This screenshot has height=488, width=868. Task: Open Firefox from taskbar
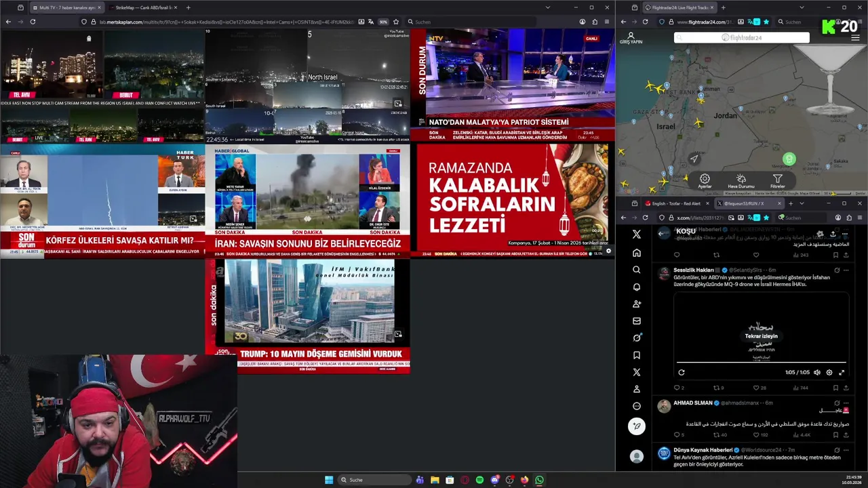pos(524,480)
